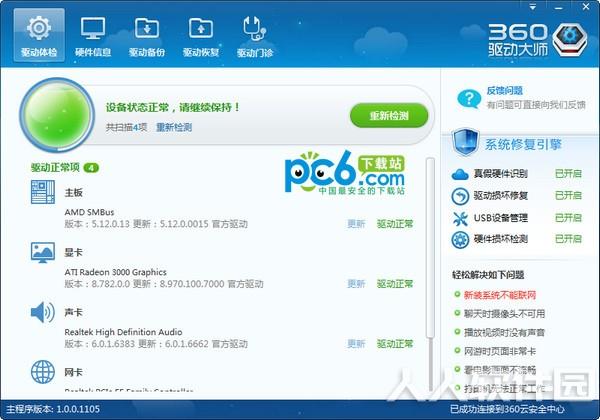Click the 驱动正常项 count badge
600x420 pixels.
click(x=91, y=168)
